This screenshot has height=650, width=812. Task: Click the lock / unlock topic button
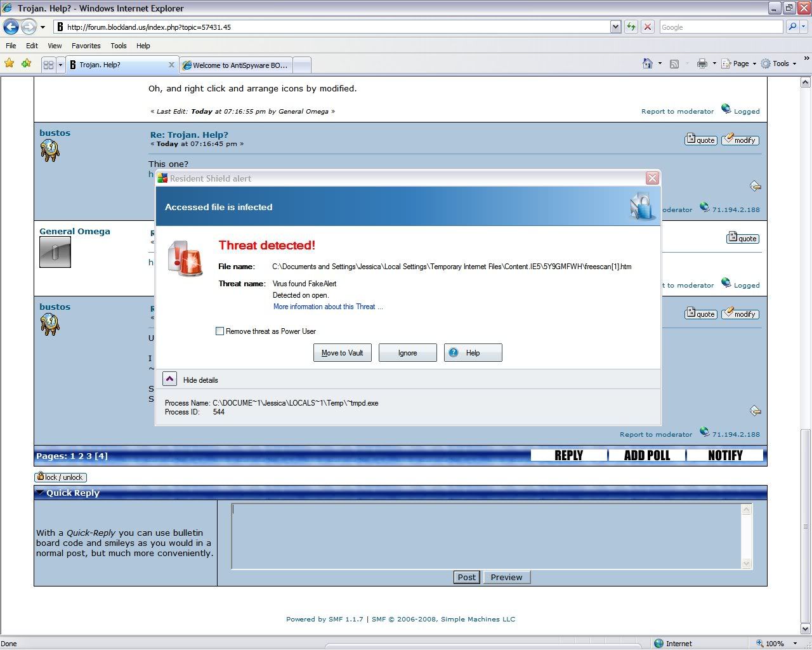(x=61, y=477)
